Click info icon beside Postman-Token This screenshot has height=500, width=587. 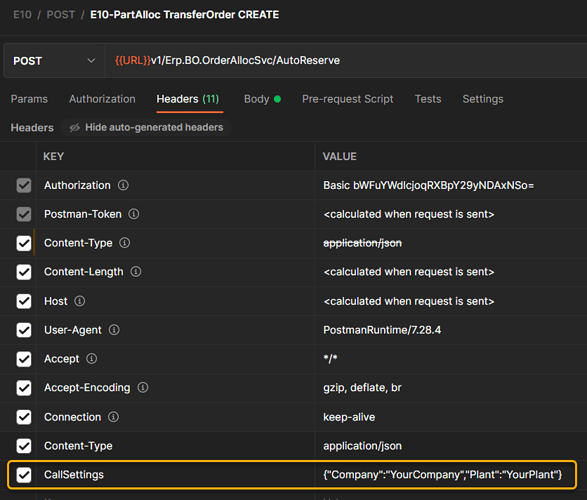tap(134, 214)
